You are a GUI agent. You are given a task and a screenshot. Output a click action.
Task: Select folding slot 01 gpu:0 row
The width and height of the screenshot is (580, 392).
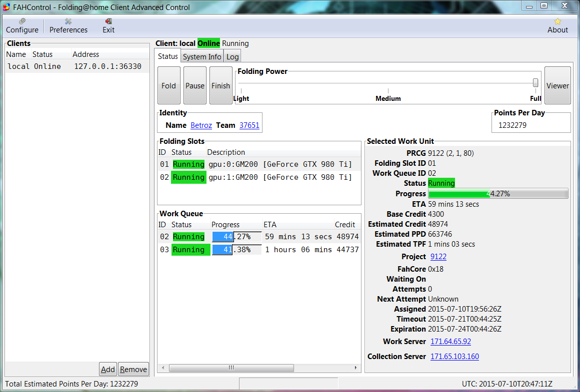pyautogui.click(x=259, y=164)
